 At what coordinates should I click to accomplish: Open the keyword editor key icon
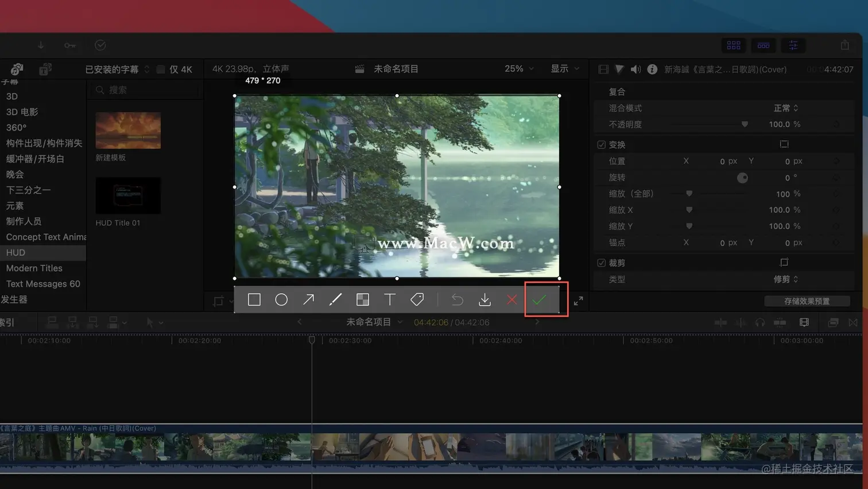tap(70, 45)
